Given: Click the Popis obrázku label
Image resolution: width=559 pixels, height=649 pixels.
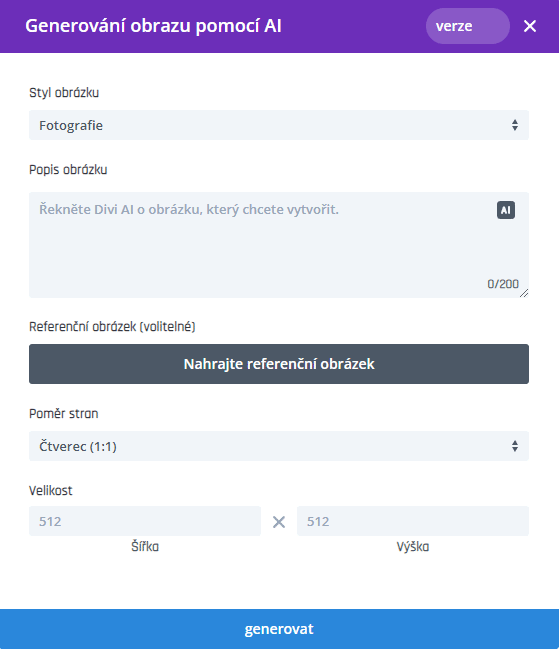Looking at the screenshot, I should [68, 170].
